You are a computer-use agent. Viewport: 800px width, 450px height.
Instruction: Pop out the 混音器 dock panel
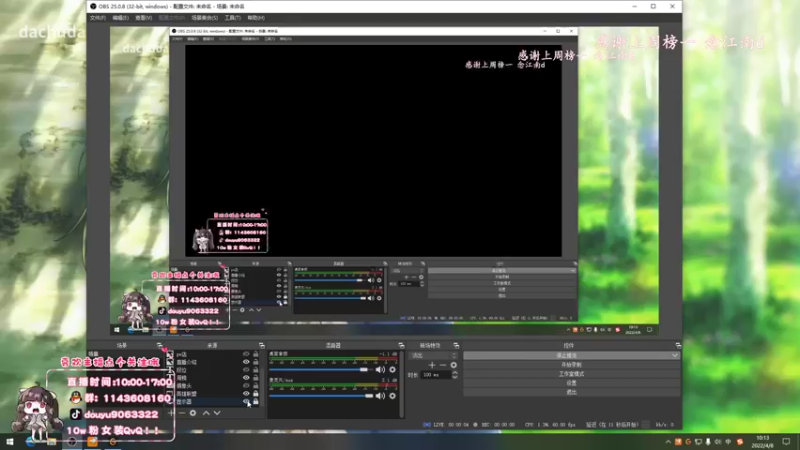coord(401,345)
